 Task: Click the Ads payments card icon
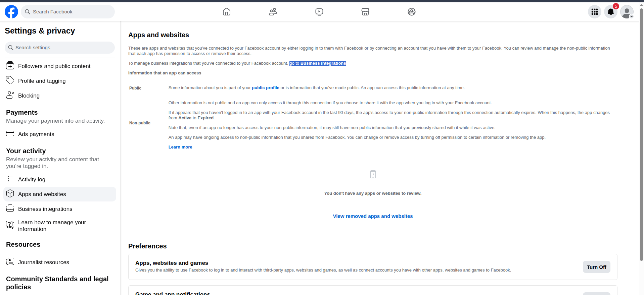(10, 134)
